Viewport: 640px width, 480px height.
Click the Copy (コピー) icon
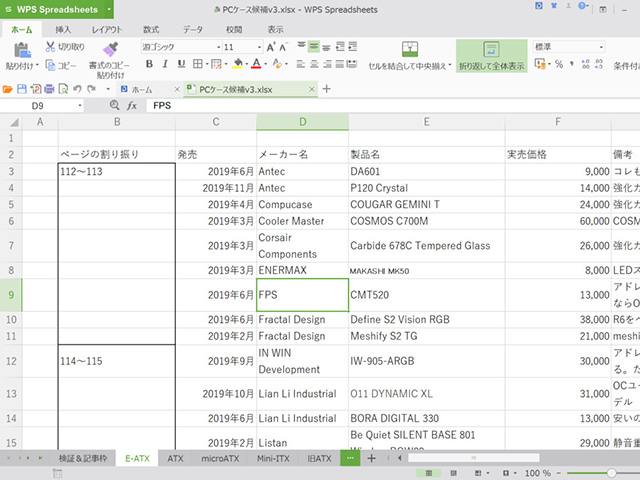click(x=50, y=65)
